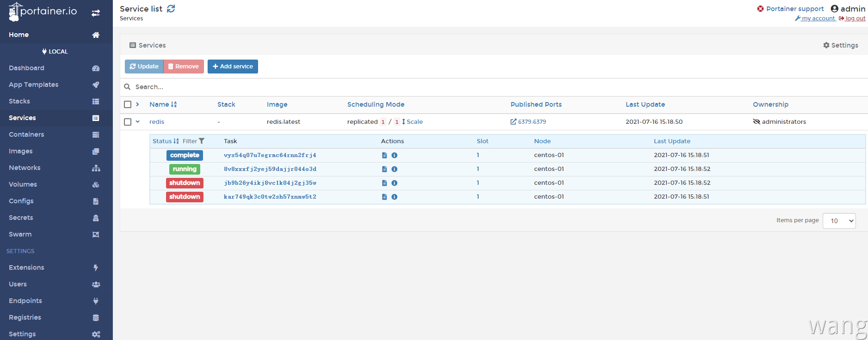This screenshot has width=868, height=340.
Task: Click the Add service button
Action: pos(233,67)
